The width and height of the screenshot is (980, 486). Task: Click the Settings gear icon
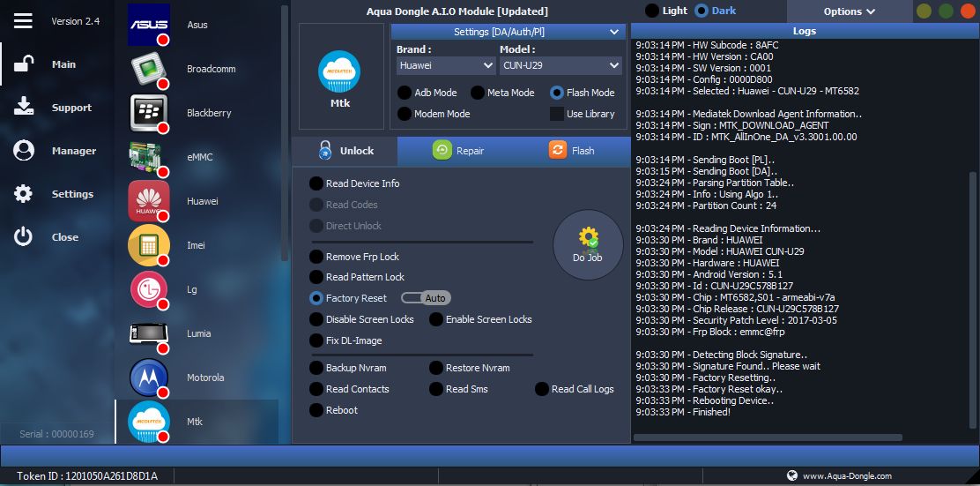coord(23,194)
